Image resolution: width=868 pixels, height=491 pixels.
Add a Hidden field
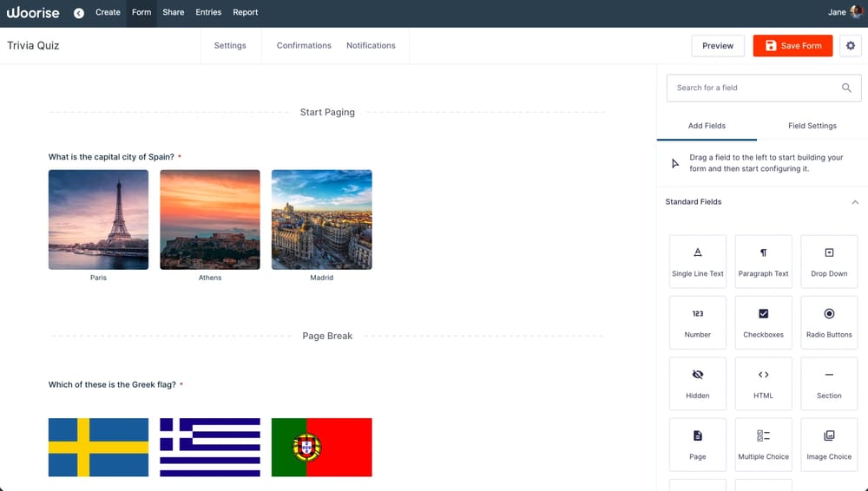coord(698,383)
